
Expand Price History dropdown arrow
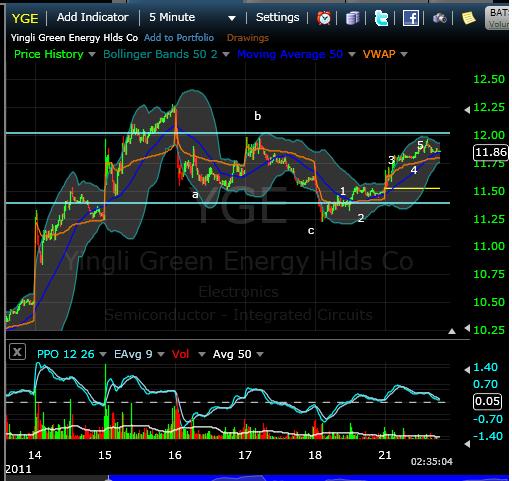point(92,54)
